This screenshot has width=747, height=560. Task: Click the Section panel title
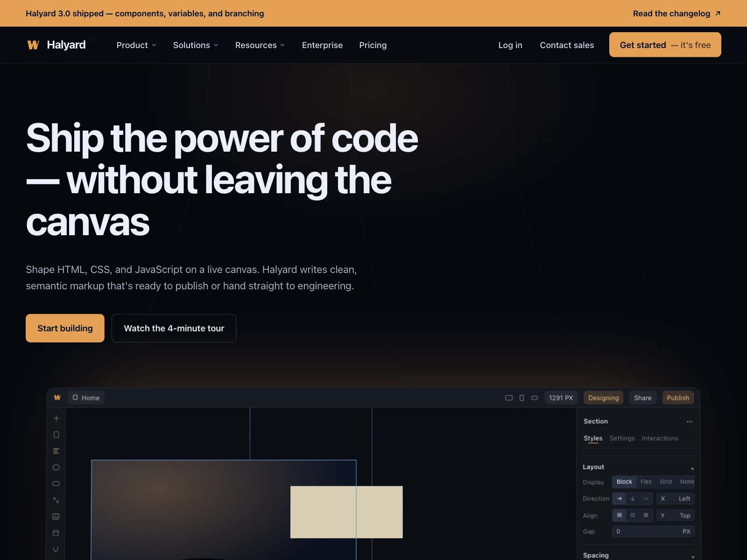coord(596,421)
